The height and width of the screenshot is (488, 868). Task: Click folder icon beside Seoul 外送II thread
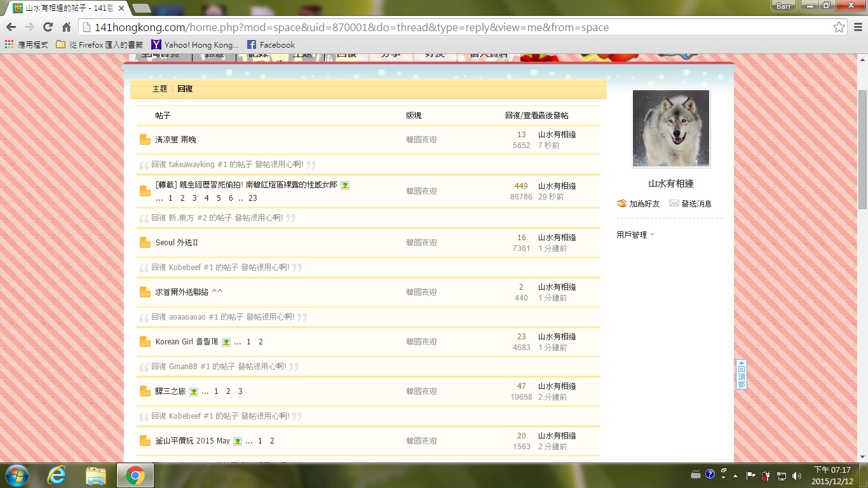[x=145, y=243]
